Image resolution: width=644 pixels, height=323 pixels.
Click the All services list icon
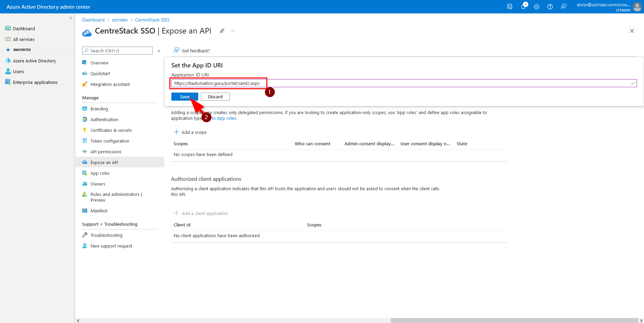pos(8,39)
